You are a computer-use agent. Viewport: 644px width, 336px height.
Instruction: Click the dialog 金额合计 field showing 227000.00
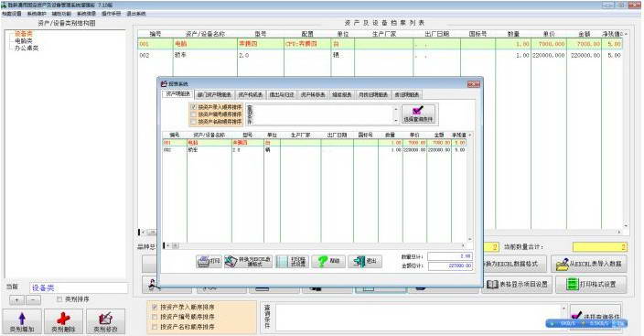click(x=450, y=266)
